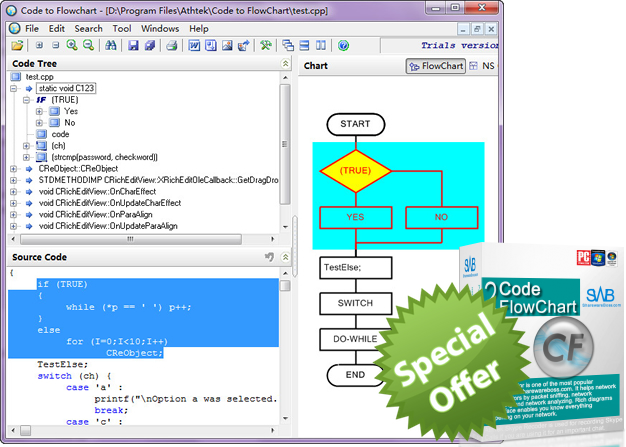Expand the OnCharEffect function node

(x=13, y=192)
